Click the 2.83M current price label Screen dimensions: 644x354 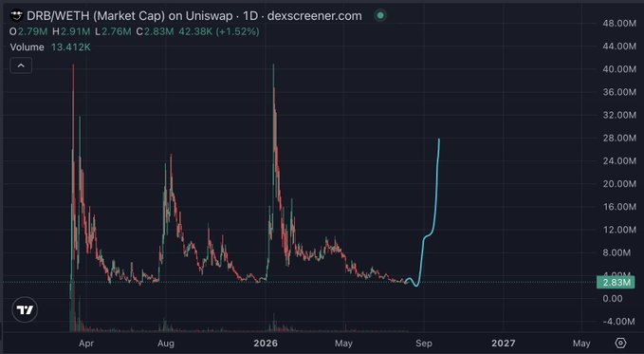(x=616, y=283)
